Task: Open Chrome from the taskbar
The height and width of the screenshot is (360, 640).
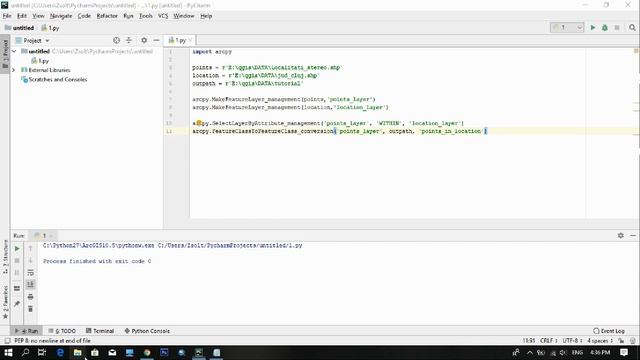Action: [x=147, y=352]
